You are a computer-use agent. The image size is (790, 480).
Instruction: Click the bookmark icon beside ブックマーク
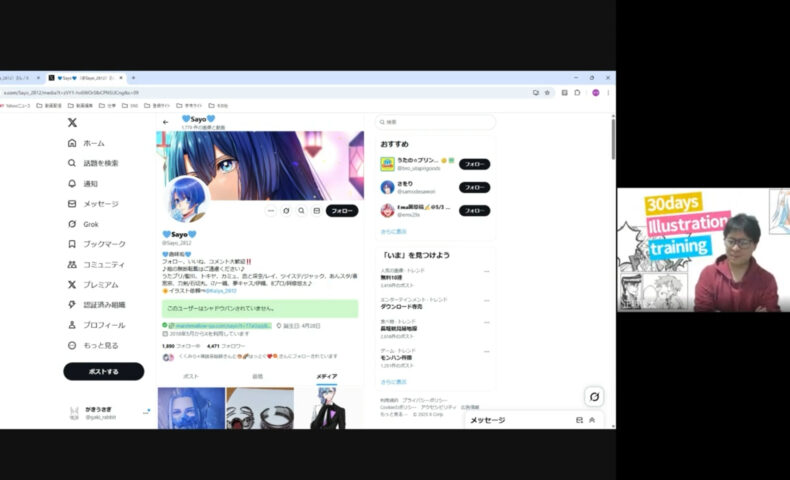[72, 244]
